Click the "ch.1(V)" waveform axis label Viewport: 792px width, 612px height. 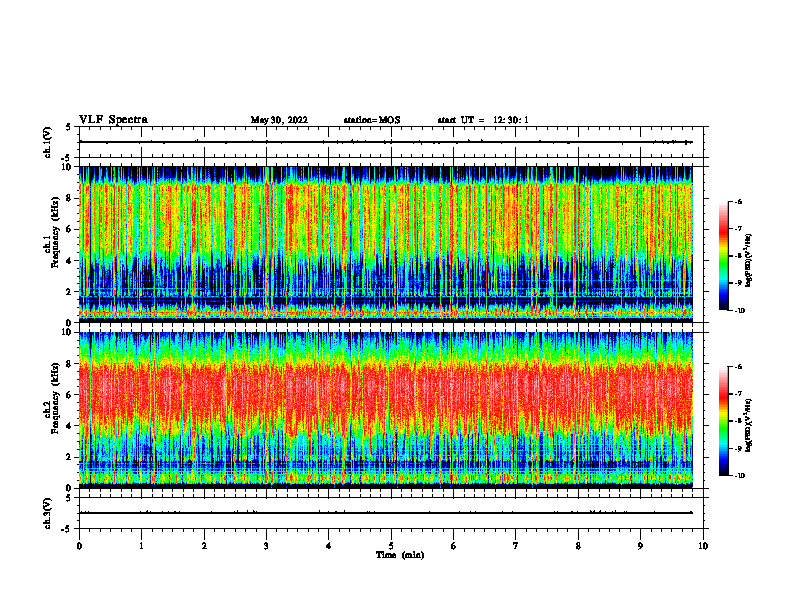click(x=48, y=142)
